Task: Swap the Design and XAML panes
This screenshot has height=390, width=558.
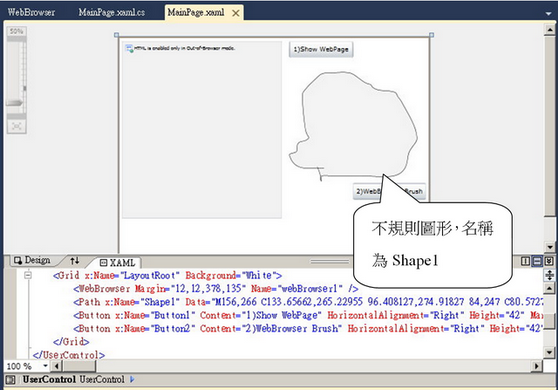Action: point(74,261)
